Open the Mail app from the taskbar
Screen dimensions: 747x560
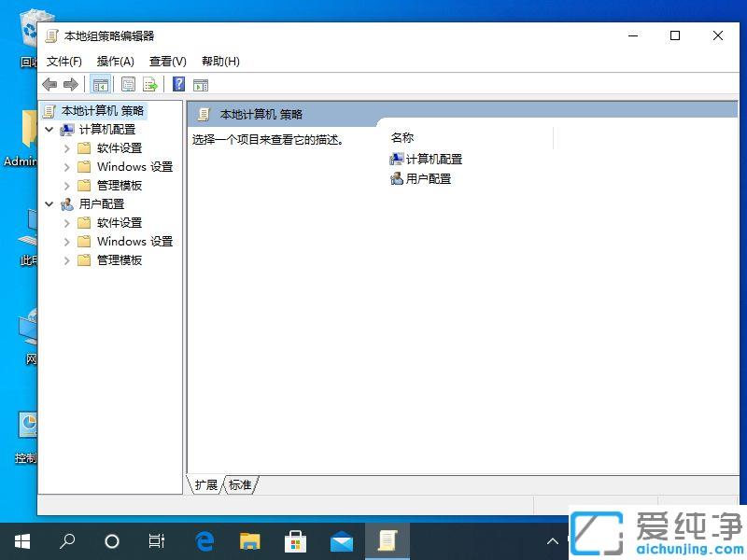(x=341, y=540)
